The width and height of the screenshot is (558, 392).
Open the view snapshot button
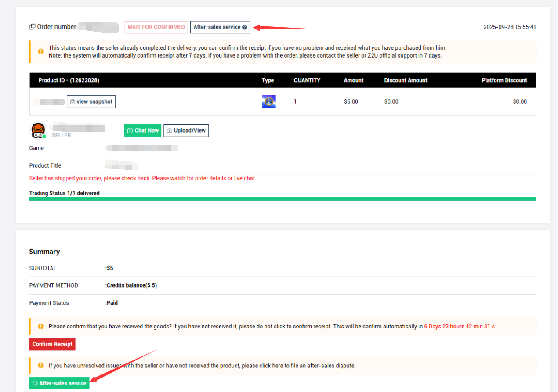91,102
